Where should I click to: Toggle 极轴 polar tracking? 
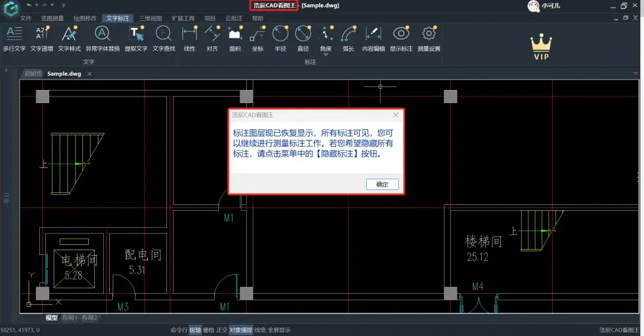tap(196, 330)
